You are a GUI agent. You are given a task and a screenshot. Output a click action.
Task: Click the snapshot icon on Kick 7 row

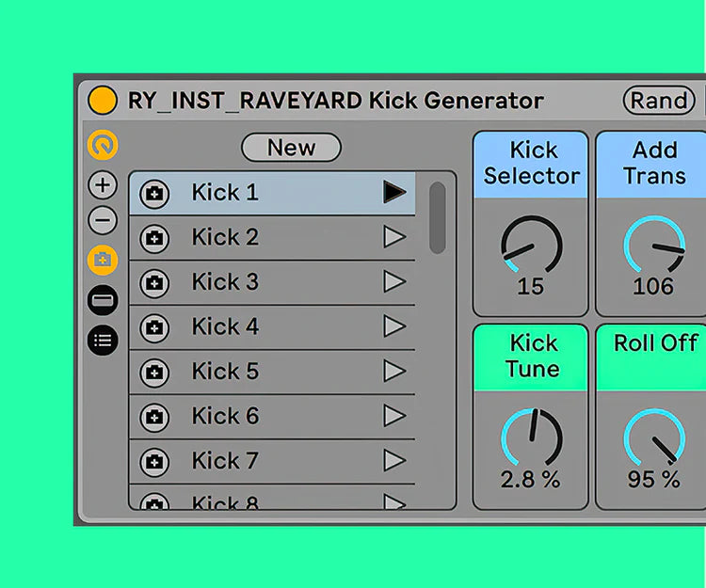pyautogui.click(x=154, y=462)
